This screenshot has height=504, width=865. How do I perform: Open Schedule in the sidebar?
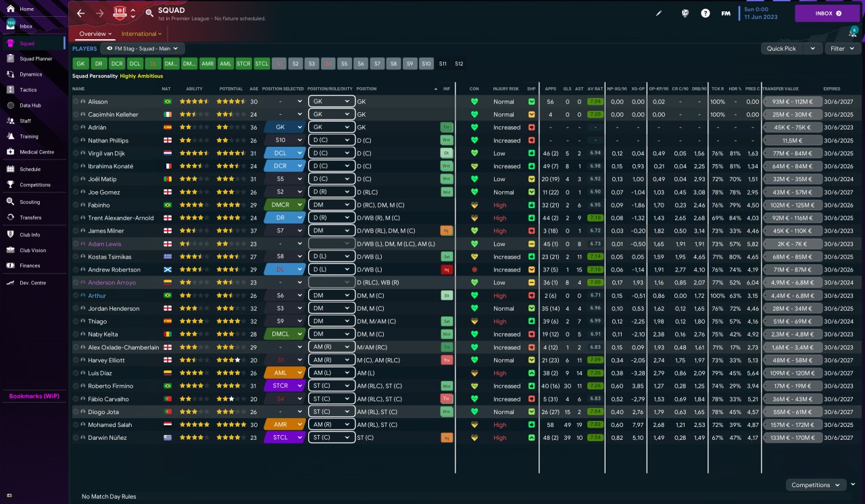[x=32, y=169]
